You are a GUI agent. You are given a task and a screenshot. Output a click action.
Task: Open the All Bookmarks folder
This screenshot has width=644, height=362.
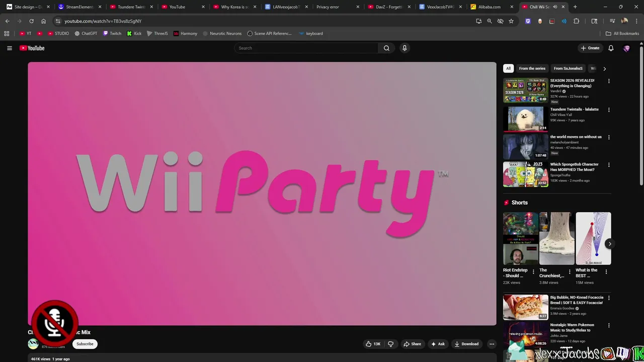pyautogui.click(x=622, y=34)
